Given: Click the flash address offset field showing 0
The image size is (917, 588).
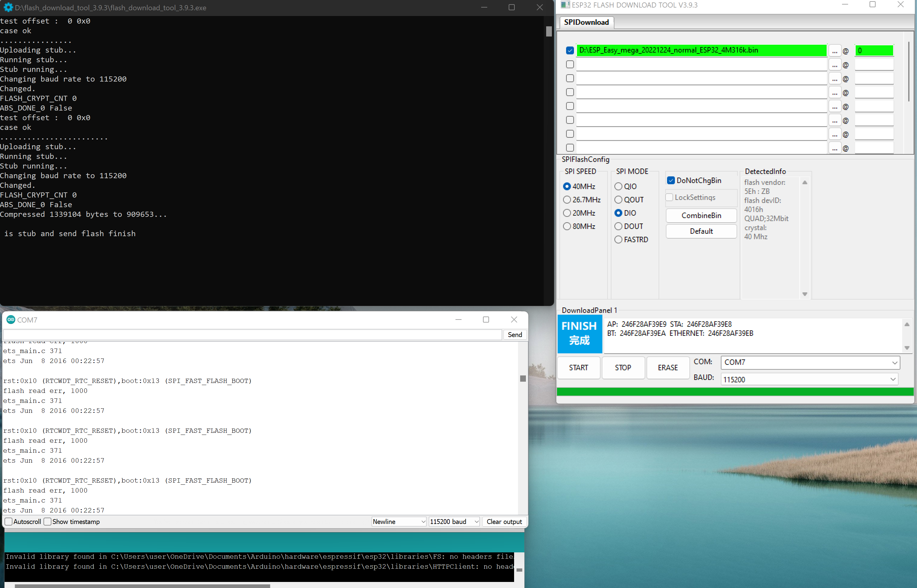Looking at the screenshot, I should (x=874, y=50).
